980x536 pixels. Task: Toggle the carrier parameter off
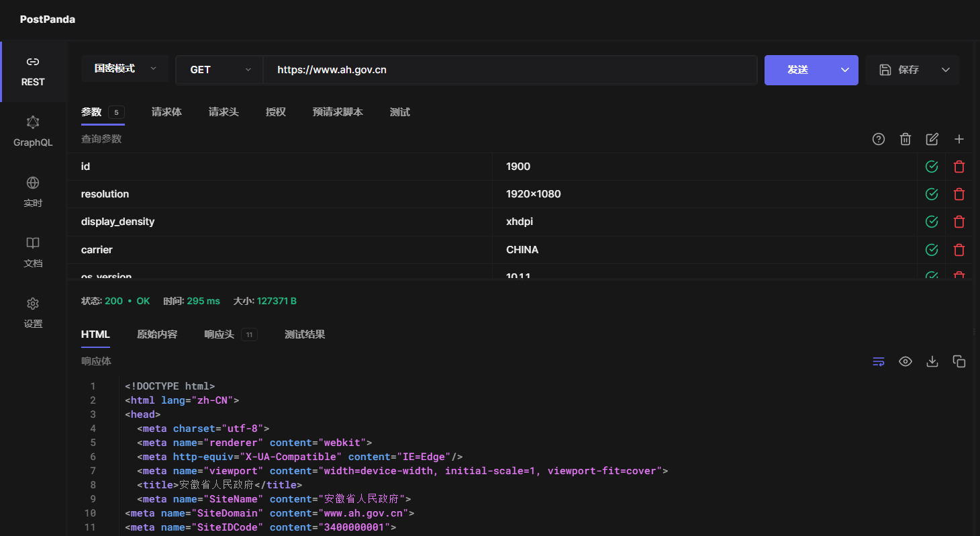[932, 249]
